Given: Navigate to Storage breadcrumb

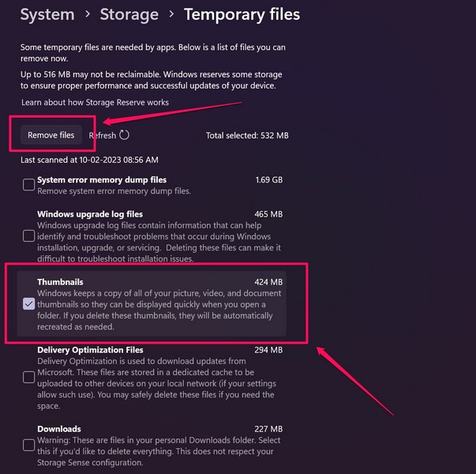Looking at the screenshot, I should point(129,15).
